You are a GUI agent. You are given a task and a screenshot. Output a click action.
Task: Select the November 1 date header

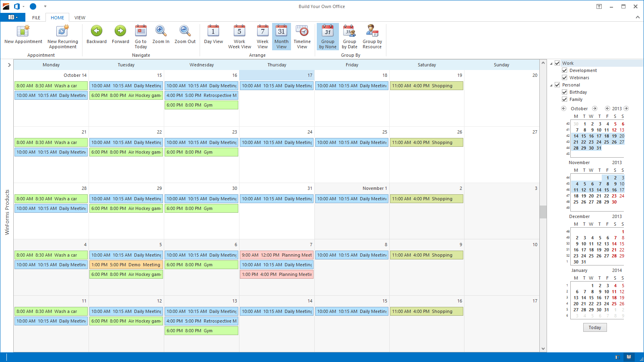[x=352, y=188]
